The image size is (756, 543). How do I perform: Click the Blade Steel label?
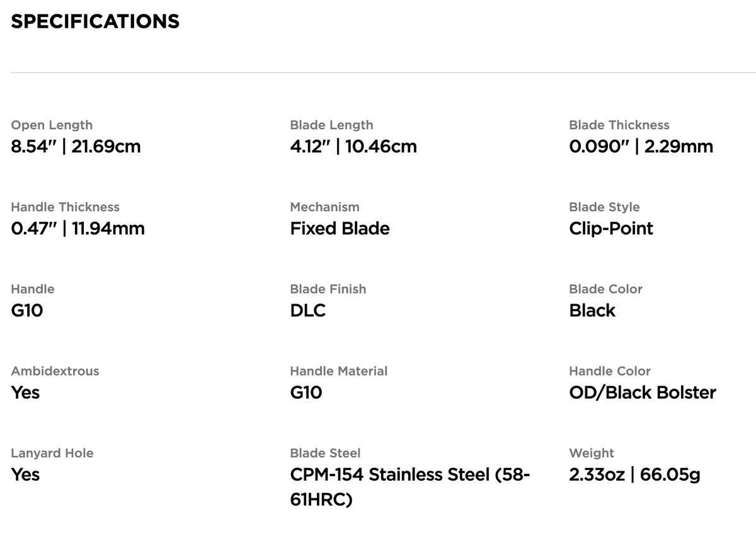(x=325, y=453)
